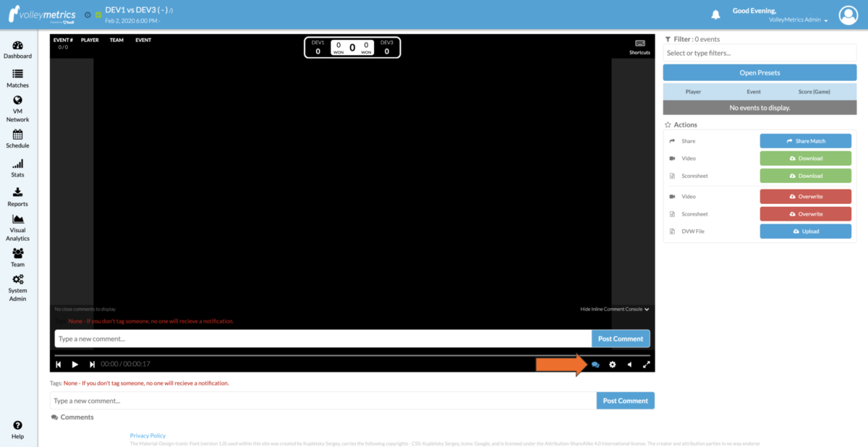Viewport: 868px width, 447px height.
Task: Click the match date Feb 2, 2020
Action: click(x=132, y=20)
